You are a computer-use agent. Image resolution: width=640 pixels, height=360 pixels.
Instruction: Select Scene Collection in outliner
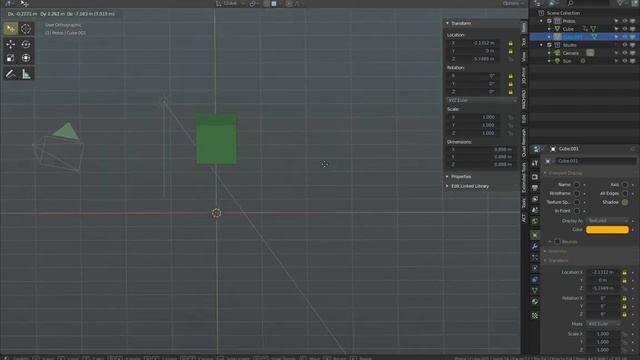pos(563,13)
